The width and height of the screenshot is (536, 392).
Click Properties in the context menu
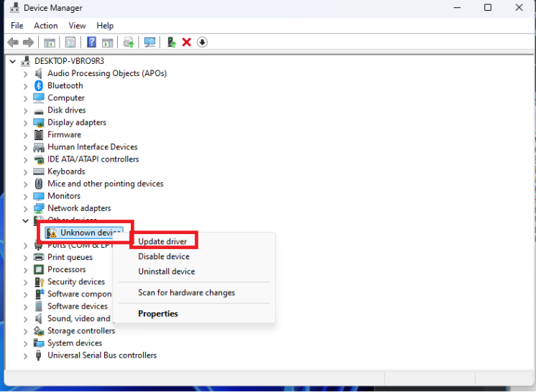coord(158,314)
